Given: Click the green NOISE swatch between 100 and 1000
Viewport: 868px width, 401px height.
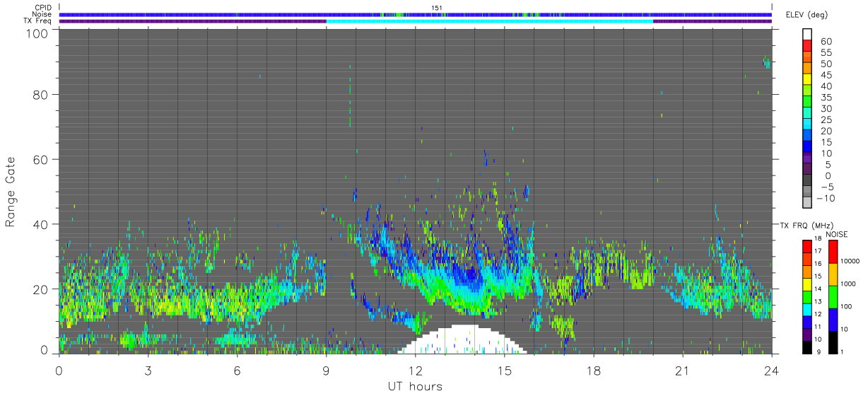Looking at the screenshot, I should point(833,296).
